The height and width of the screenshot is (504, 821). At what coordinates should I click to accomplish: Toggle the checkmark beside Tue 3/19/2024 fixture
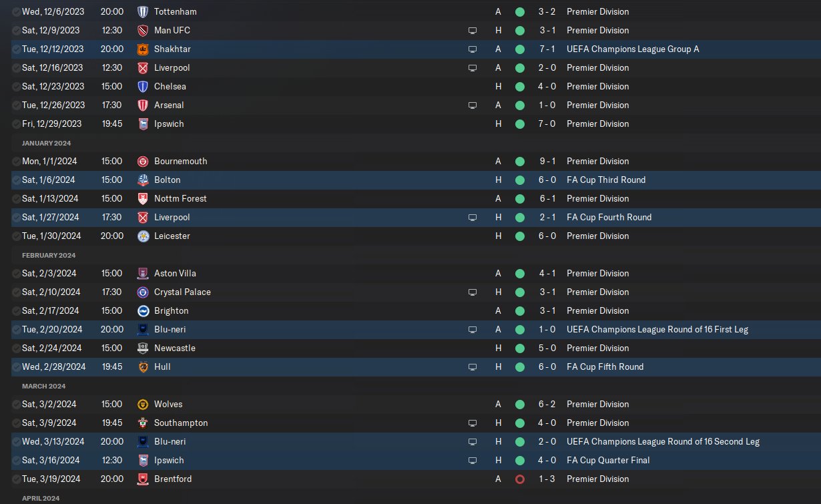[16, 479]
